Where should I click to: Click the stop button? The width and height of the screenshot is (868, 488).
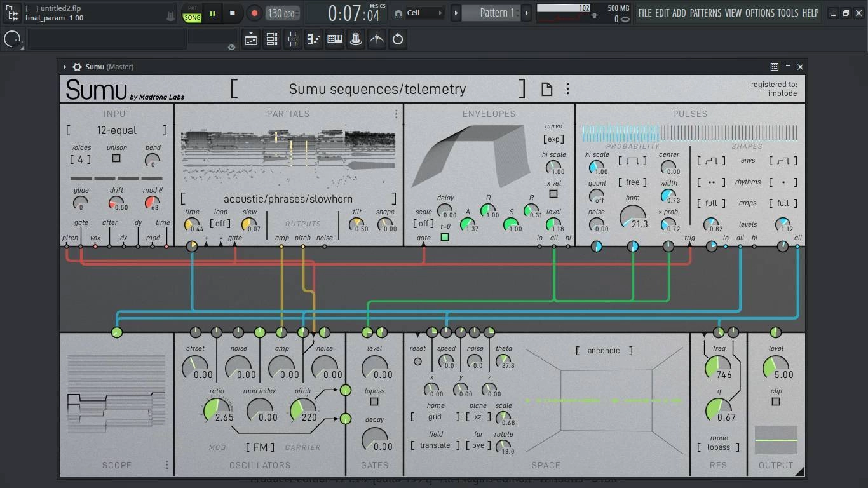pyautogui.click(x=233, y=13)
